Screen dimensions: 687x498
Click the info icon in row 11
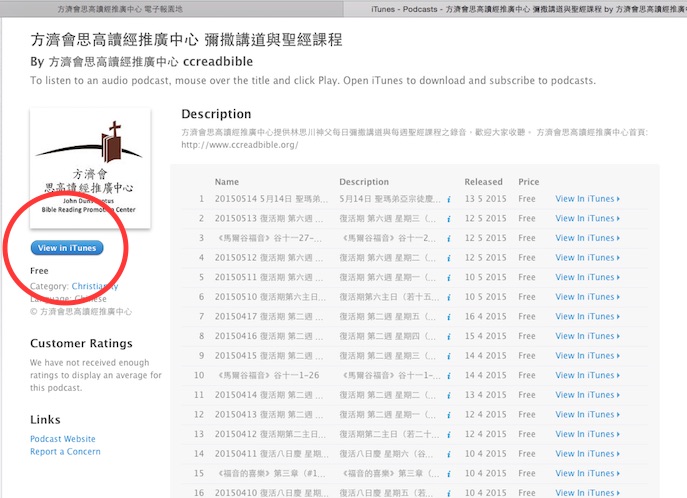point(449,396)
